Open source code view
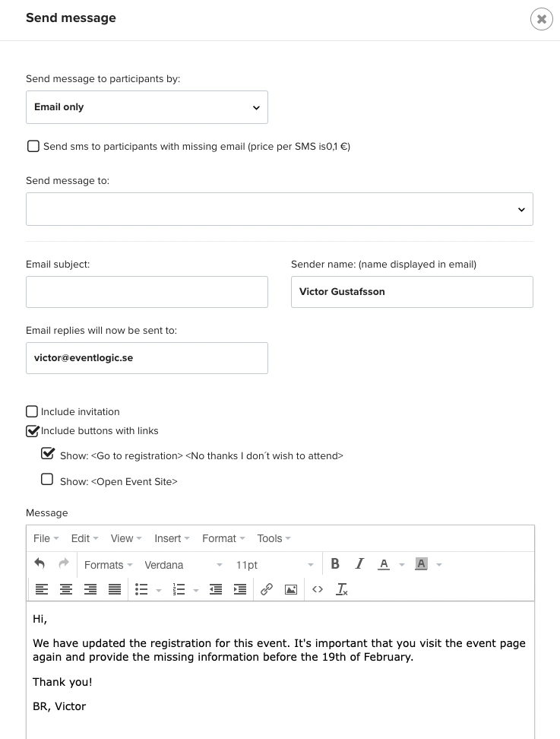 click(318, 589)
